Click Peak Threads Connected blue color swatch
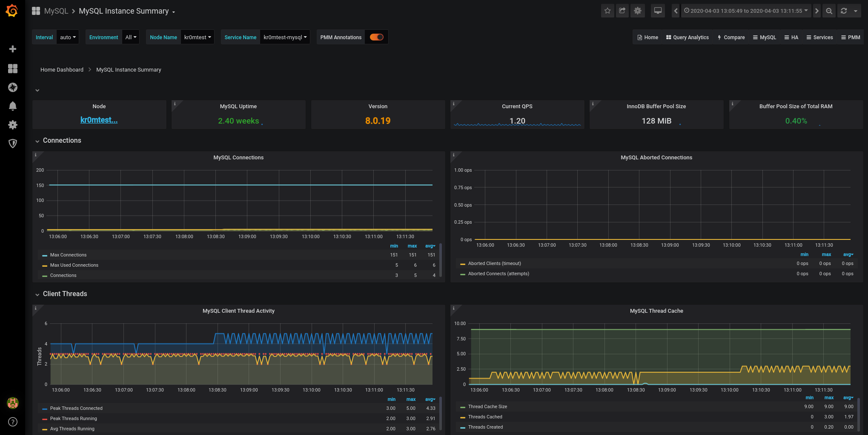The height and width of the screenshot is (435, 868). coord(45,409)
